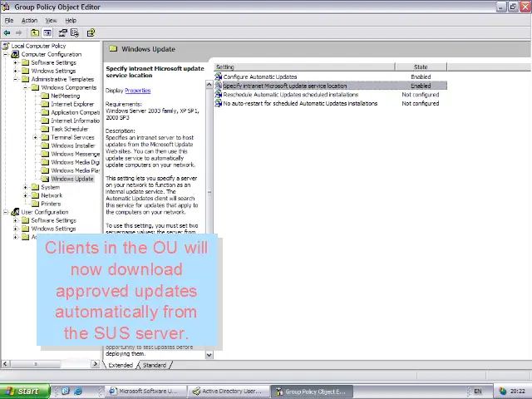532x399 pixels.
Task: Open the Properties link in description pane
Action: point(137,91)
